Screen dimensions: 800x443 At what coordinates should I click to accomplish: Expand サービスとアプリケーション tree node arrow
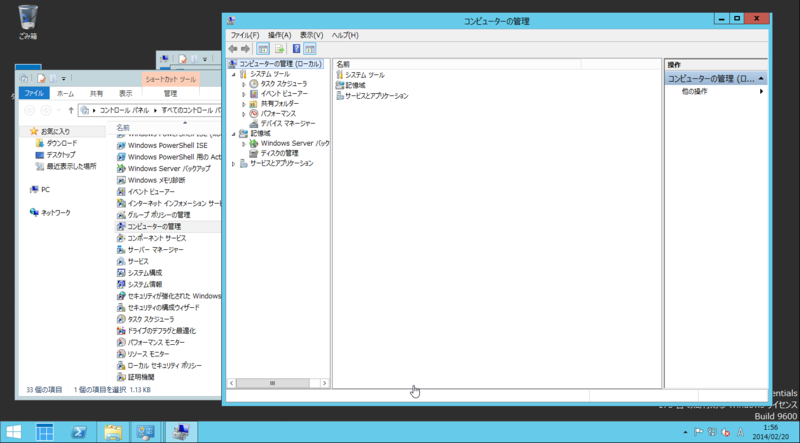coord(234,164)
